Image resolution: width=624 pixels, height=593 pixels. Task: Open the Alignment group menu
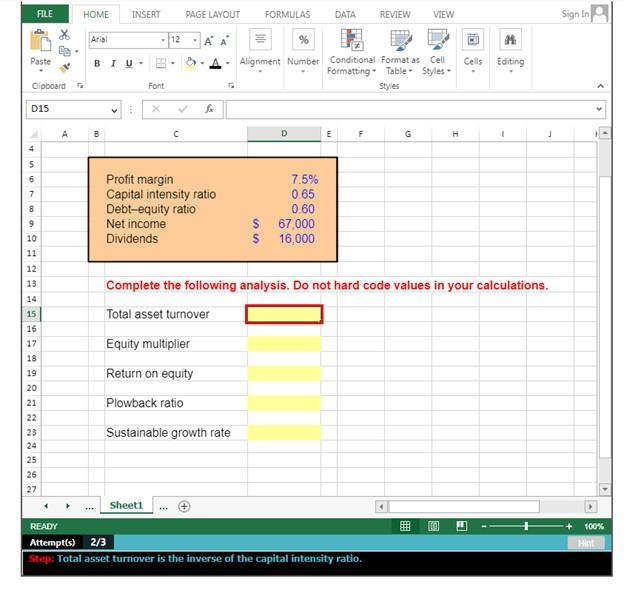260,51
